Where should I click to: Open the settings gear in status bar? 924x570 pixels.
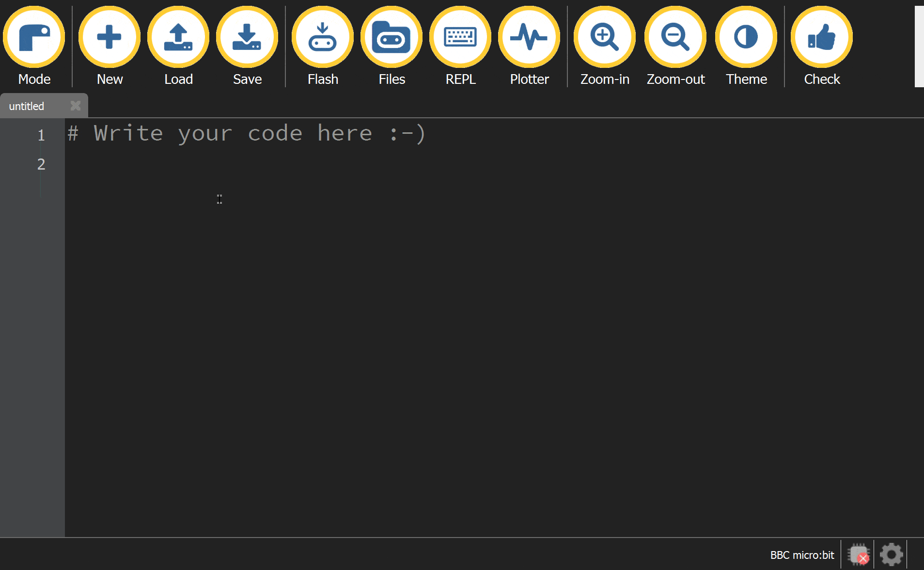point(891,554)
